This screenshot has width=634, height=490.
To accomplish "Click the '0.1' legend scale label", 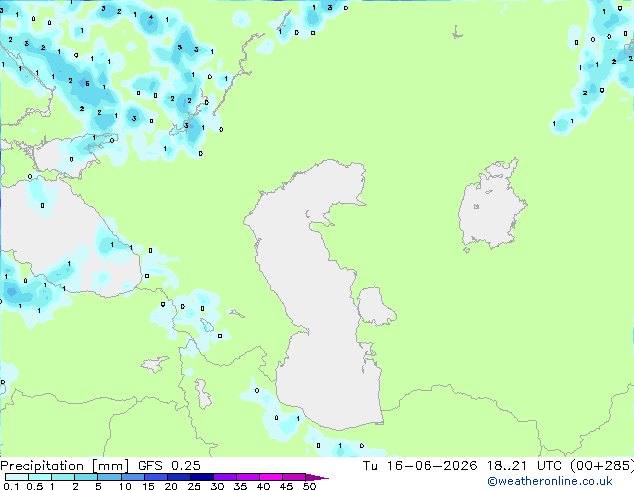I will (x=11, y=486).
